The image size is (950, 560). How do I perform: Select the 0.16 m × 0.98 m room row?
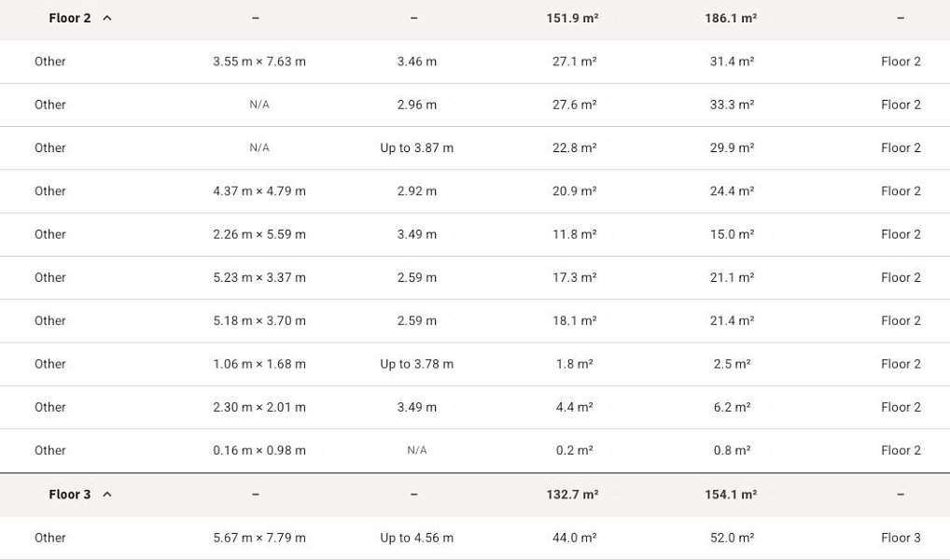tap(475, 450)
